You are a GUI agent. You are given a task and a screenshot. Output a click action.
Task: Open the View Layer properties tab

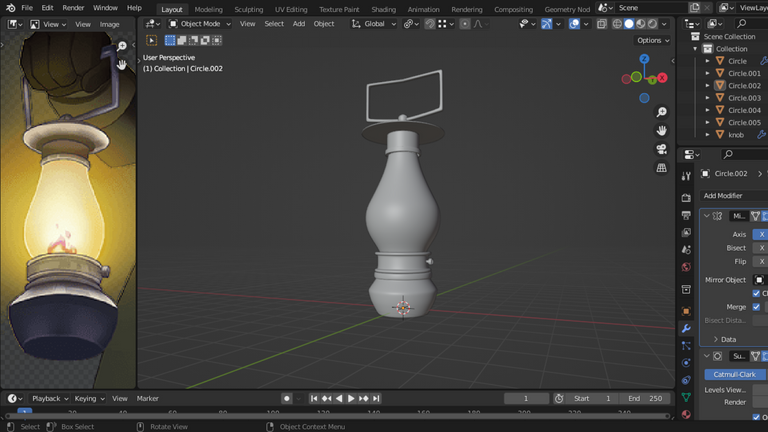pos(686,232)
